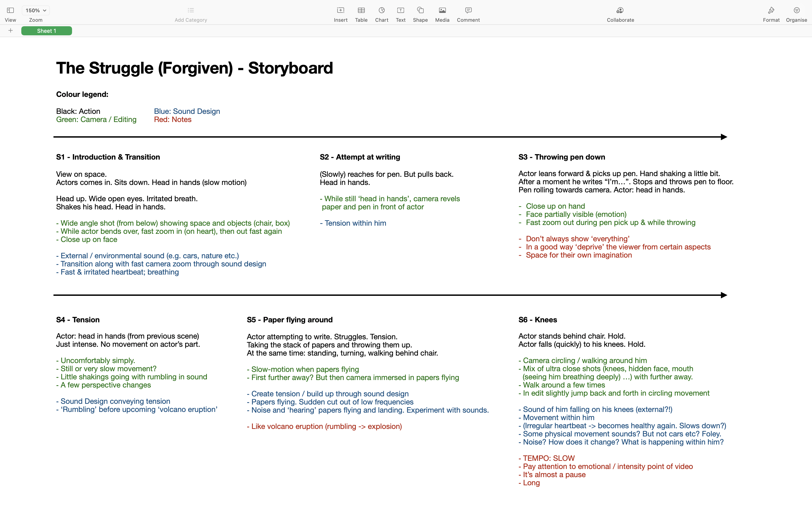
Task: Select the Sheet 1 tab
Action: [47, 31]
